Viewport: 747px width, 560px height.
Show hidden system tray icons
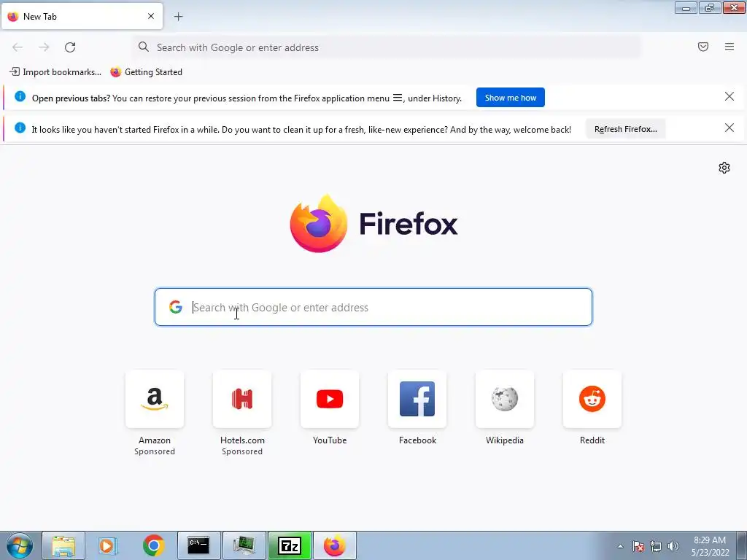pos(620,546)
